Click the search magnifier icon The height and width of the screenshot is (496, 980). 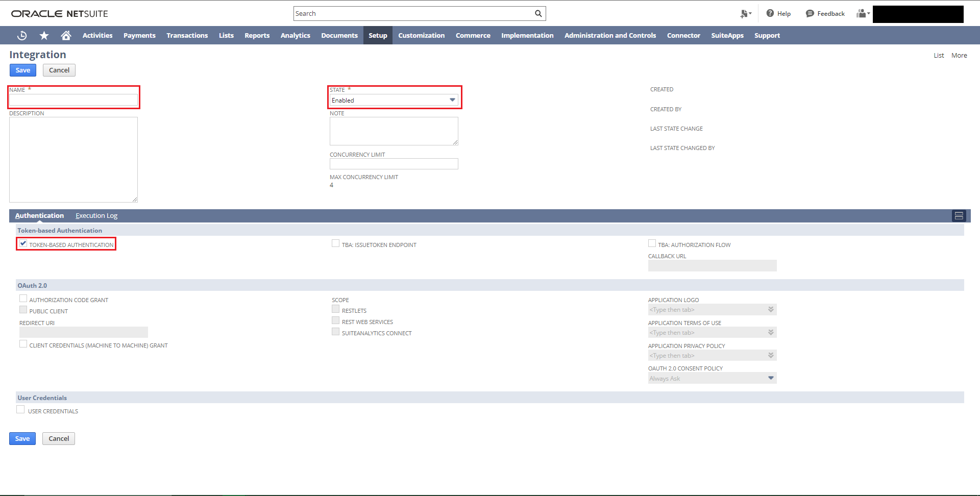pos(538,14)
